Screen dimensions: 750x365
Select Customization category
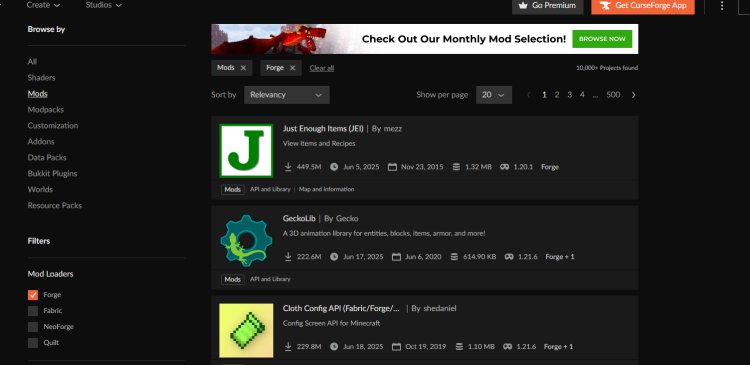pyautogui.click(x=53, y=125)
